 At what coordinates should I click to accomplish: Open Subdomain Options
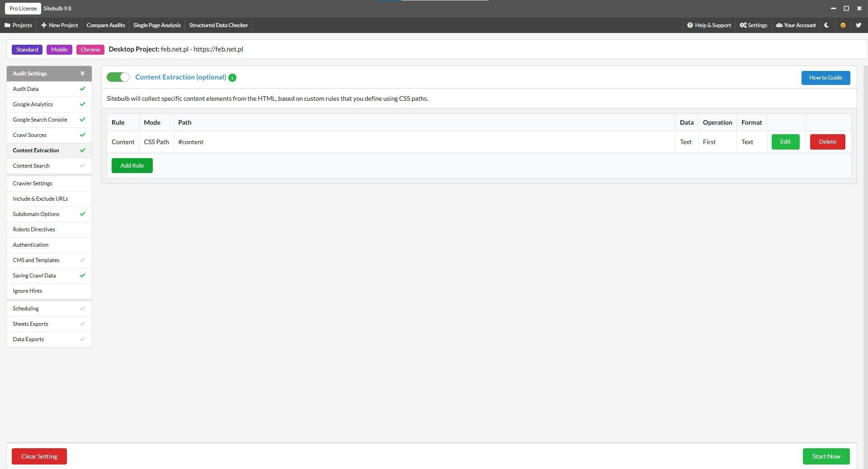click(49, 214)
